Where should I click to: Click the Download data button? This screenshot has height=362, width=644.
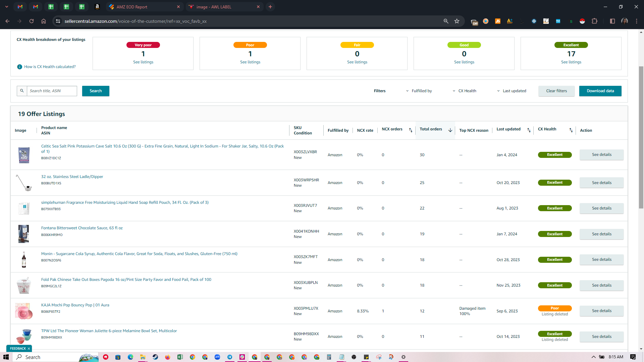click(x=600, y=91)
